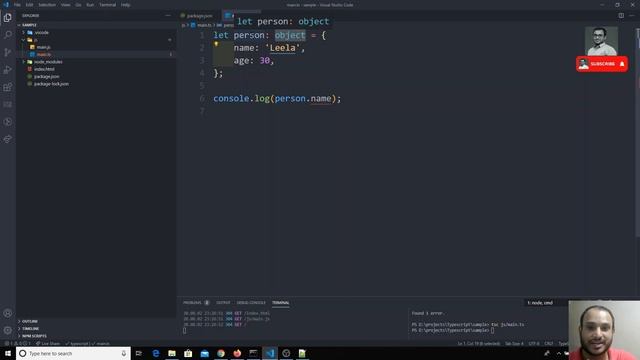Click the age value 30 in code
Image resolution: width=640 pixels, height=360 pixels.
[264, 60]
